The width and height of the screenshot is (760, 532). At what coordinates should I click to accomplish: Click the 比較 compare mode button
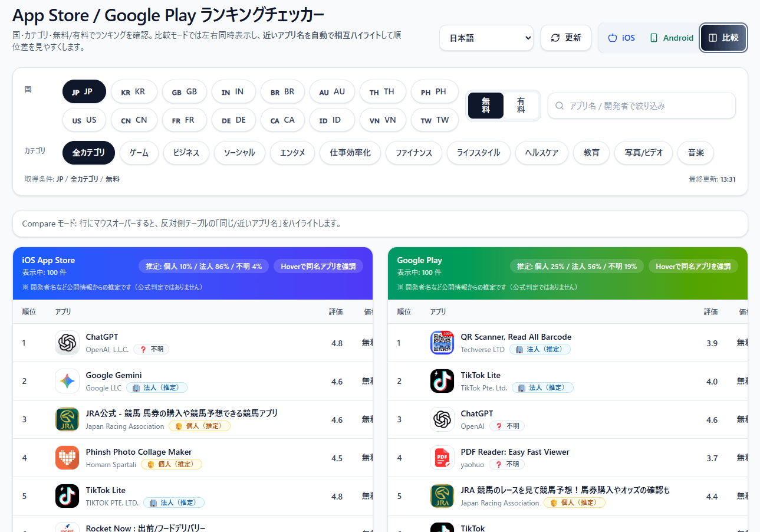[723, 38]
